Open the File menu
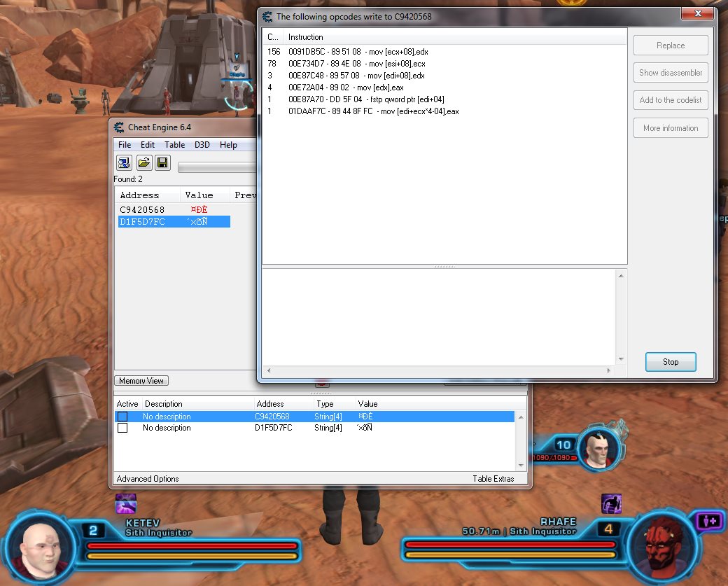 (124, 145)
